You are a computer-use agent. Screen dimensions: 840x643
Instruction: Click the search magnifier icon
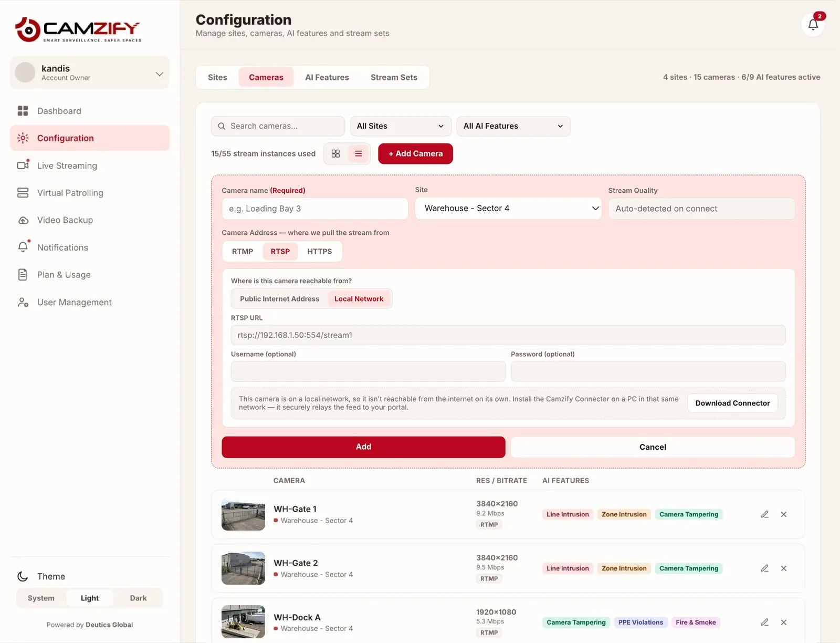(x=222, y=126)
